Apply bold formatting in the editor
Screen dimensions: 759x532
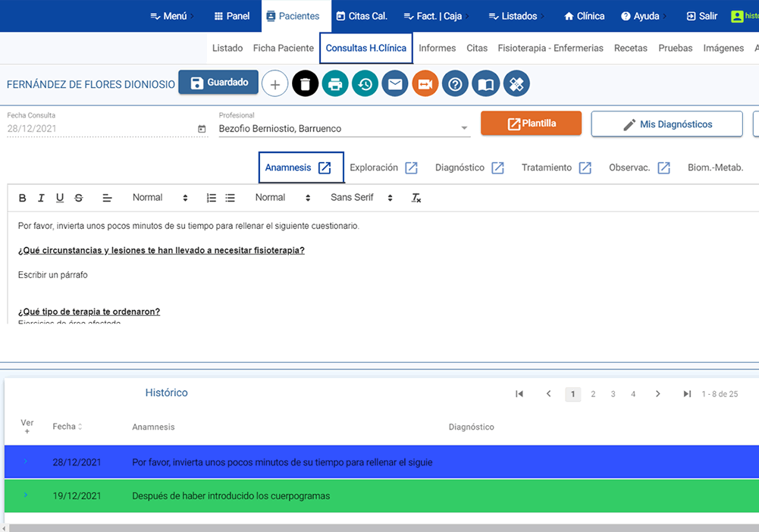pyautogui.click(x=22, y=198)
